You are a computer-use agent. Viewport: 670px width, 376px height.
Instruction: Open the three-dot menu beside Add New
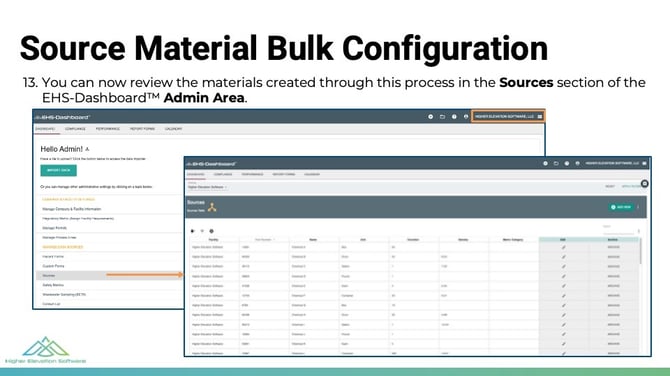(638, 207)
